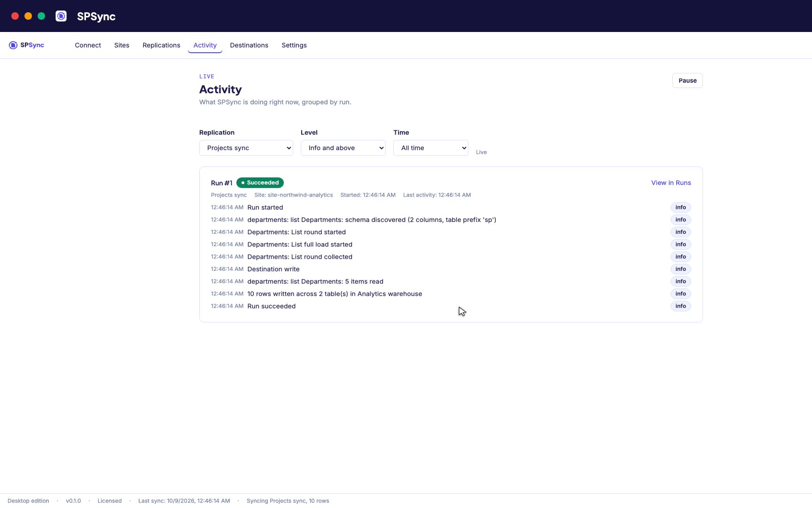Click version v0.1.0 in the status bar
The image size is (812, 508).
(73, 501)
